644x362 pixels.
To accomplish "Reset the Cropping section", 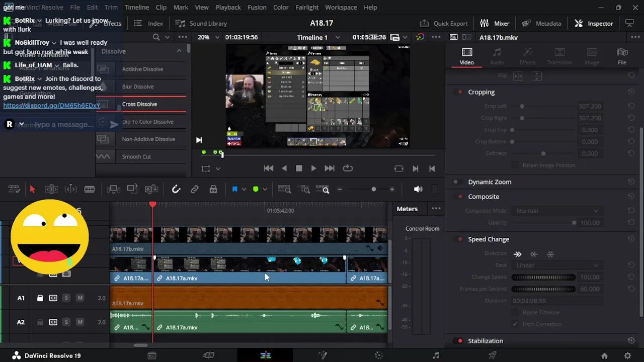I will click(631, 92).
